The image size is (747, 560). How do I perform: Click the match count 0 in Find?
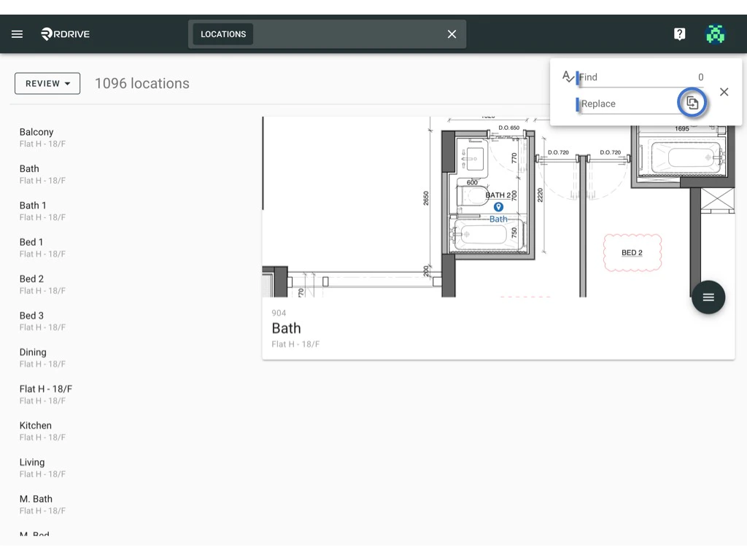(700, 77)
